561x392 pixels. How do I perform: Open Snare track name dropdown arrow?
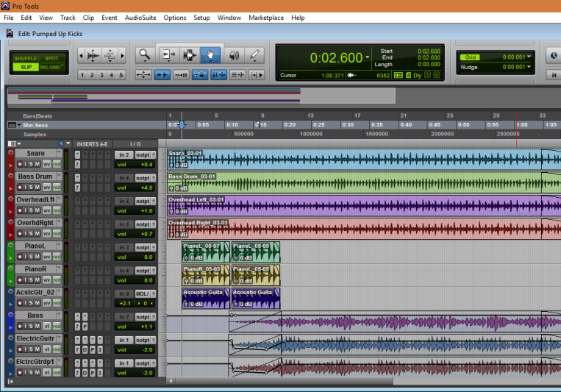coord(59,153)
